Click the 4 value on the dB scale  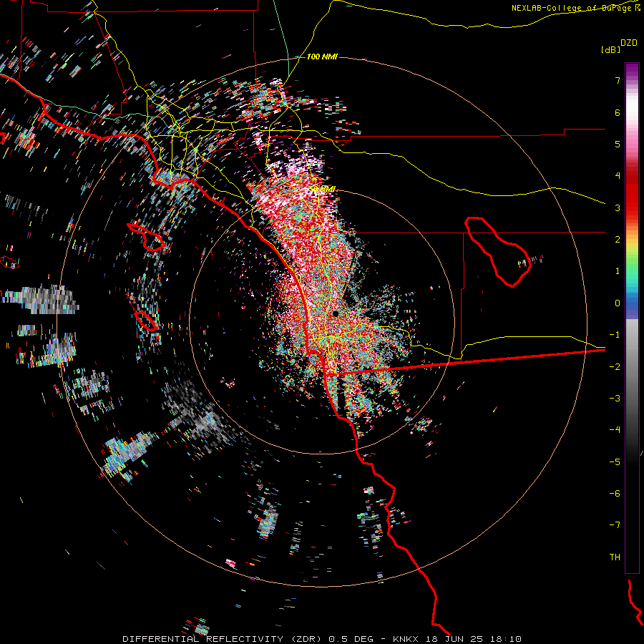(x=618, y=176)
